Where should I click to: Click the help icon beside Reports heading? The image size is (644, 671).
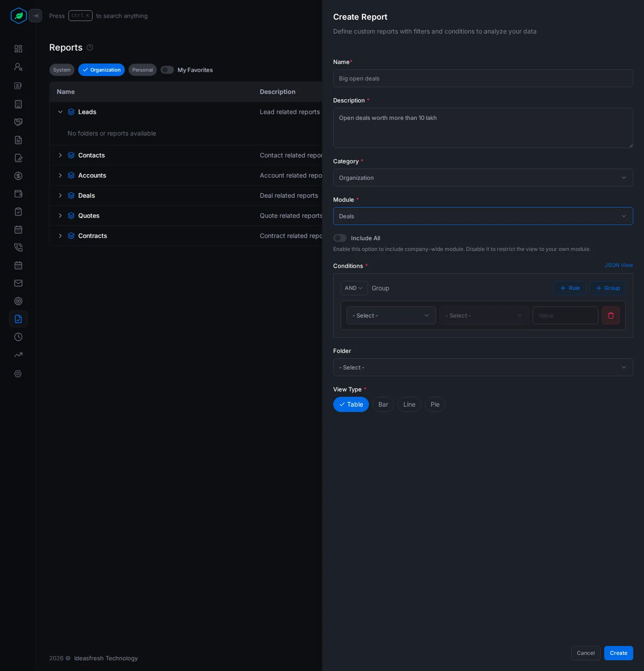point(90,47)
